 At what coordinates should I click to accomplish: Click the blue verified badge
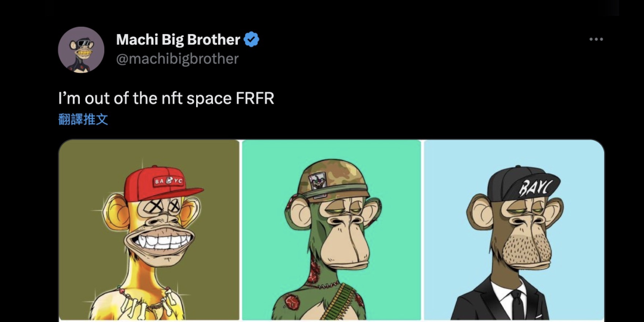pos(252,40)
